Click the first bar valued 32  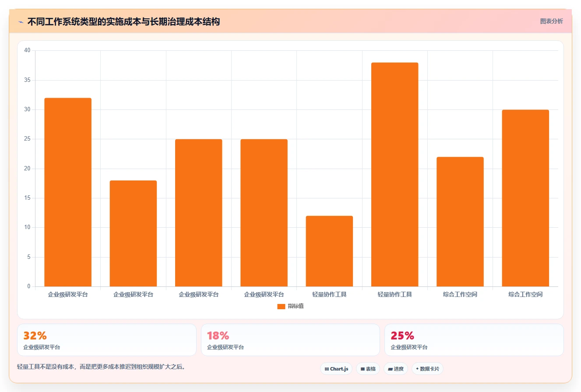pyautogui.click(x=68, y=192)
